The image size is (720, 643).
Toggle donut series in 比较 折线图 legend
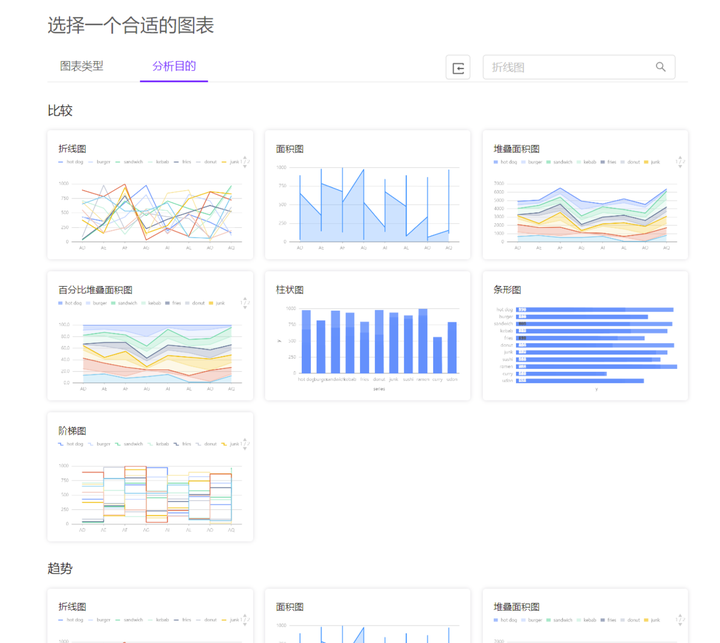(206, 162)
